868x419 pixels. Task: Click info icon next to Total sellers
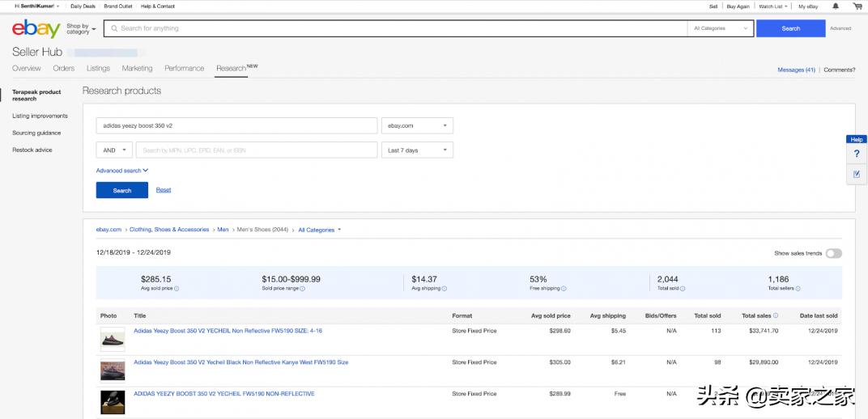pos(798,289)
